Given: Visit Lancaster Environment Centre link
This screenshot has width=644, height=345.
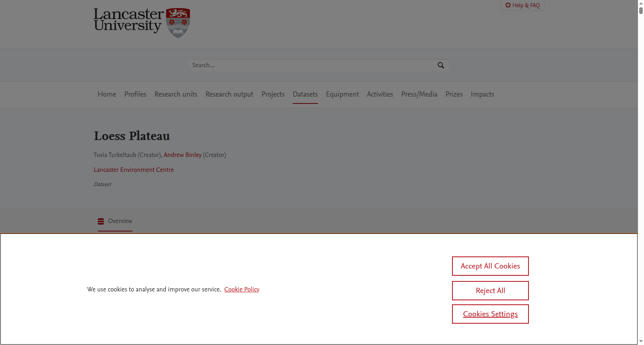Looking at the screenshot, I should (134, 170).
